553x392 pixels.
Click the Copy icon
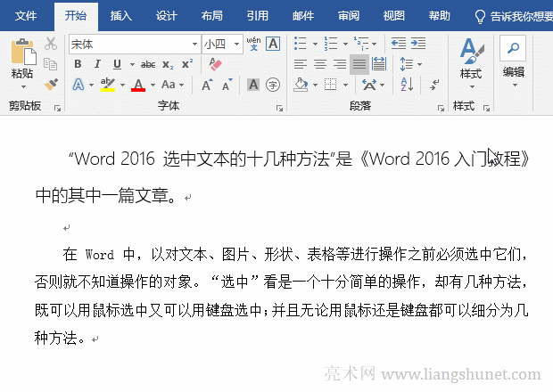pos(51,64)
